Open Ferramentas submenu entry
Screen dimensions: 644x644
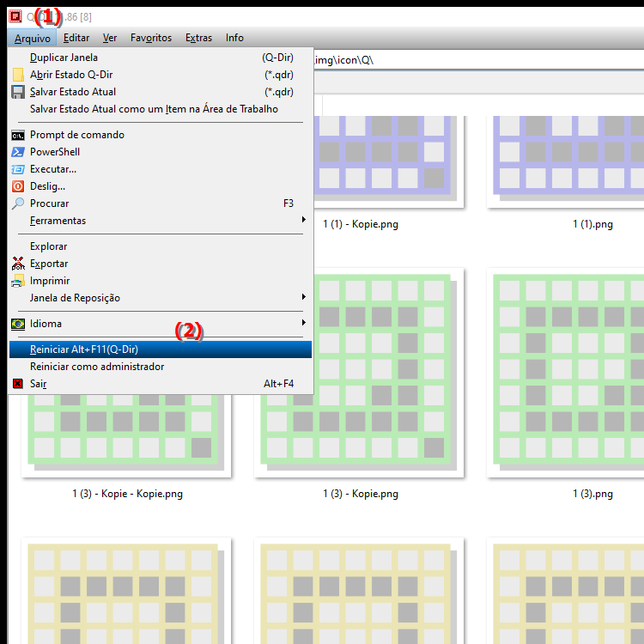161,221
